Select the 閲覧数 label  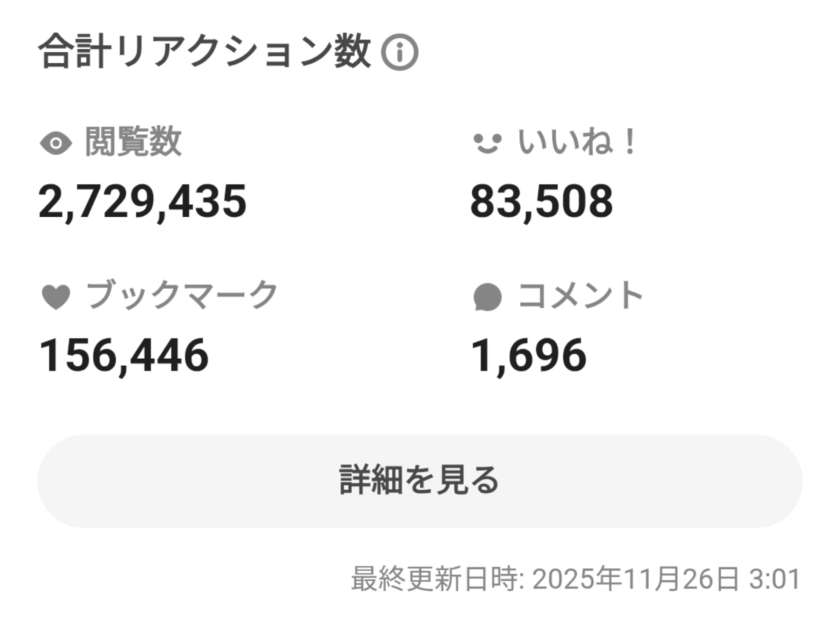point(133,142)
